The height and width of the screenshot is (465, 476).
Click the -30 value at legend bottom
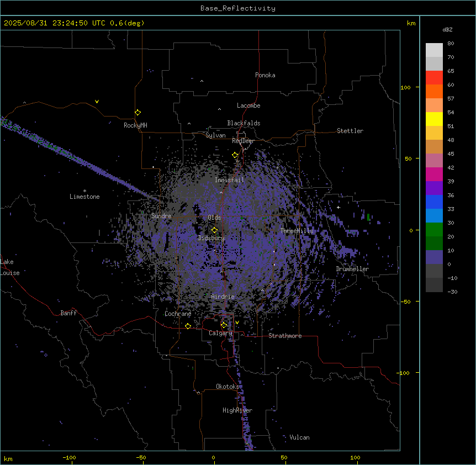coord(452,292)
